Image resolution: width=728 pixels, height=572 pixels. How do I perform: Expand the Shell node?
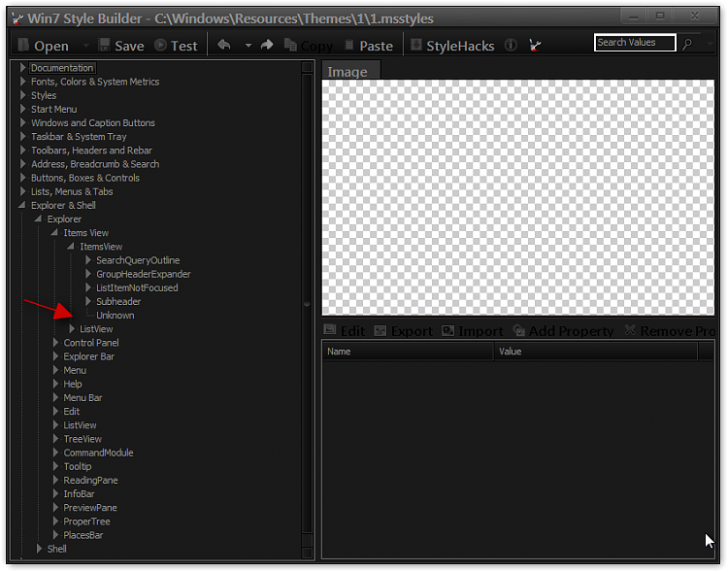(39, 549)
